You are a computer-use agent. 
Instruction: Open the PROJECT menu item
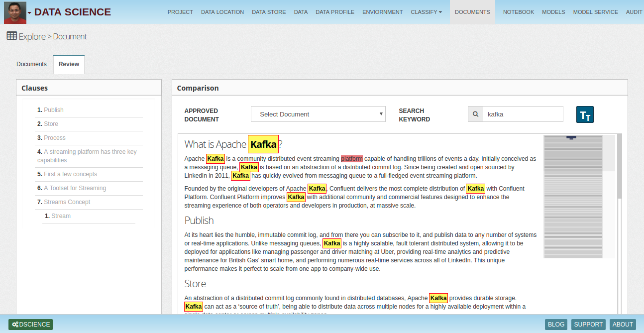(x=180, y=12)
